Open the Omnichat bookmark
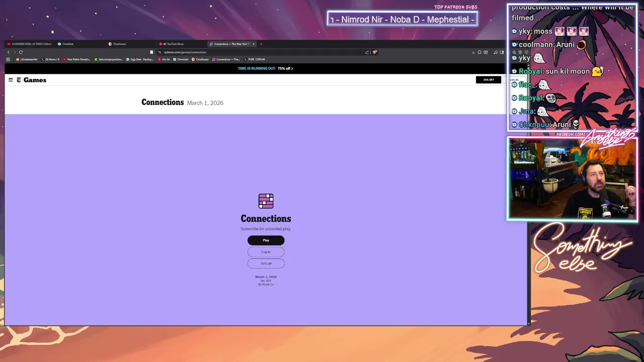The height and width of the screenshot is (362, 644). (180, 59)
